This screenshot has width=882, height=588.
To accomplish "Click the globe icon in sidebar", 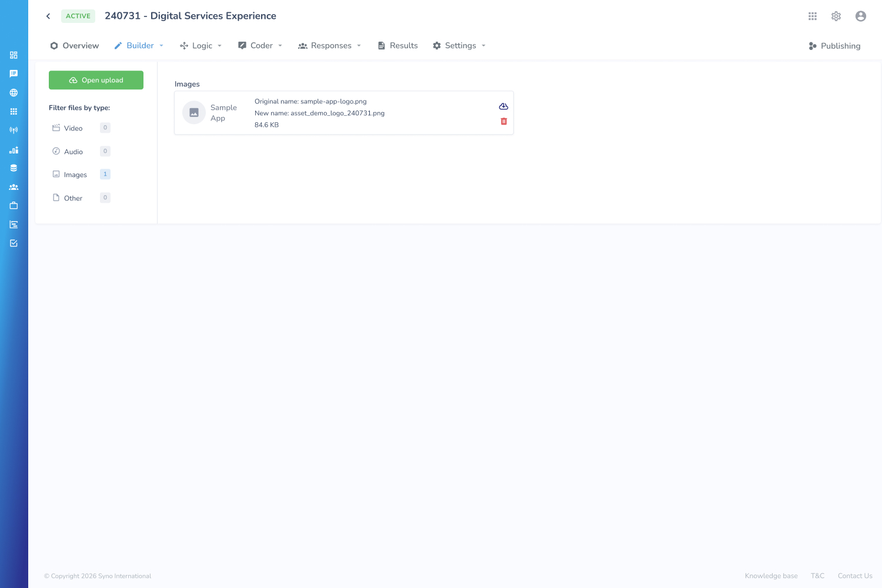I will coord(14,93).
